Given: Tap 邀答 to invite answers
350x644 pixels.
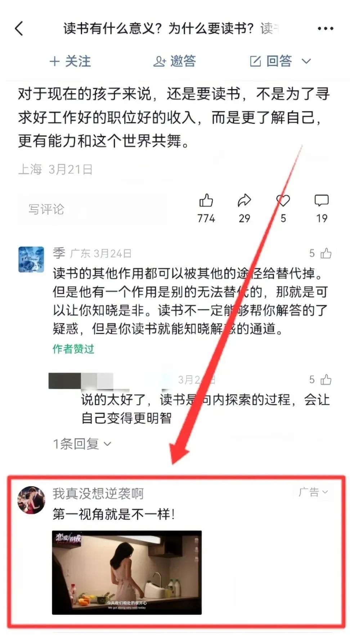Looking at the screenshot, I should pyautogui.click(x=175, y=61).
